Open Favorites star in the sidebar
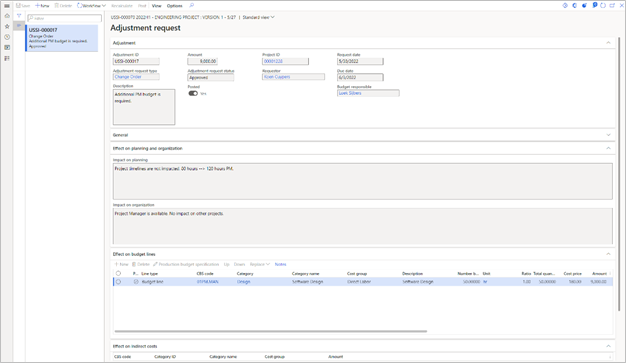 point(7,26)
